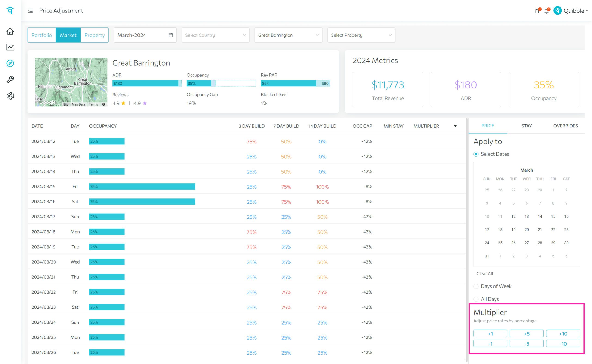Open the wrench tools sidebar icon
Screen dimensions: 592x364
pos(10,79)
